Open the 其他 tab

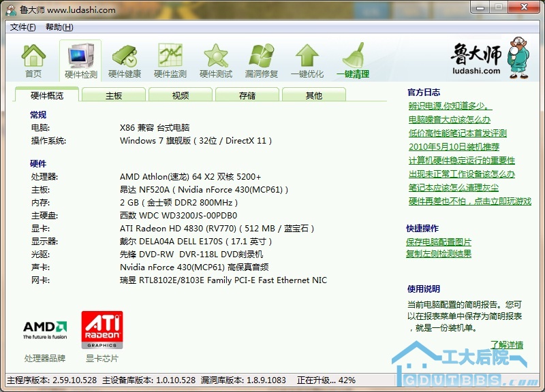click(x=314, y=96)
